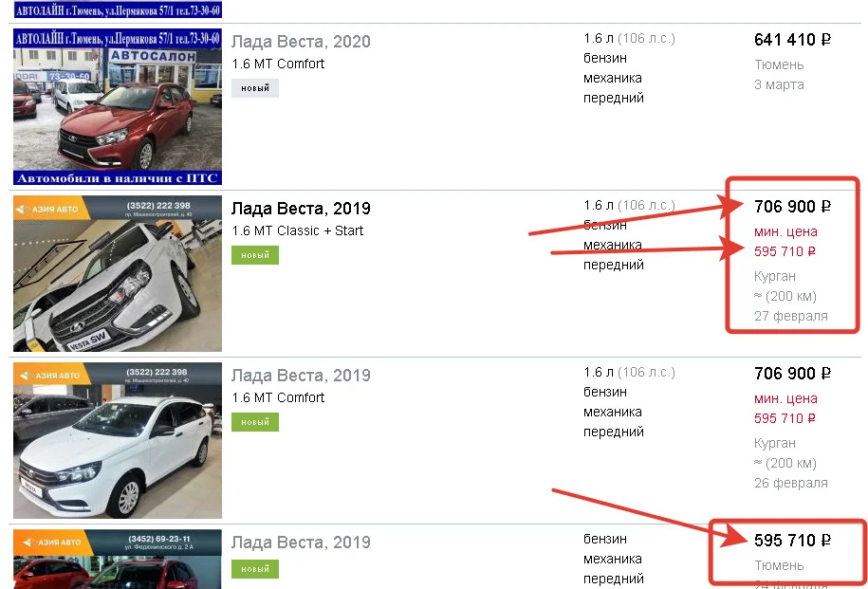Click the 641 410 ₽ price
This screenshot has height=589, width=868.
click(792, 40)
